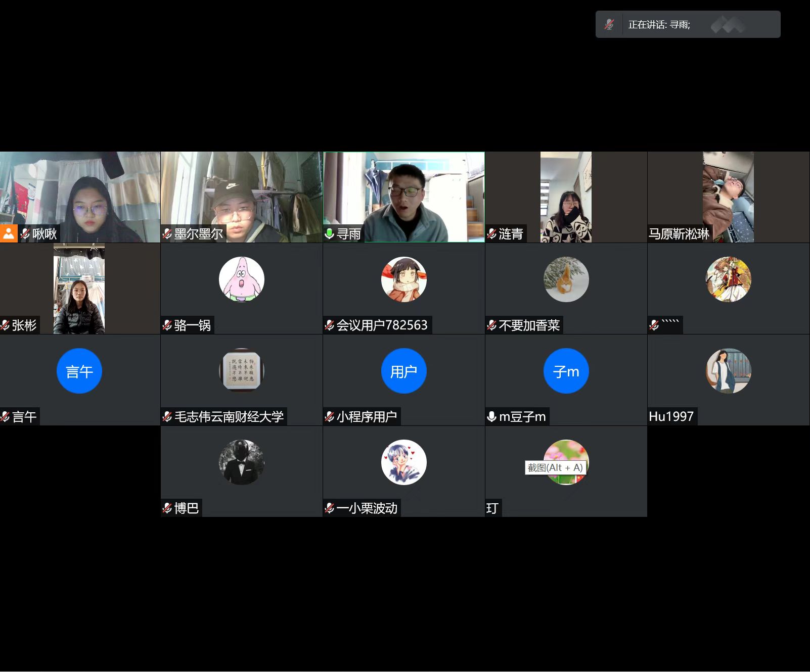
Task: Click the muted mic icon beside 墨尔墨尔
Action: pyautogui.click(x=167, y=233)
